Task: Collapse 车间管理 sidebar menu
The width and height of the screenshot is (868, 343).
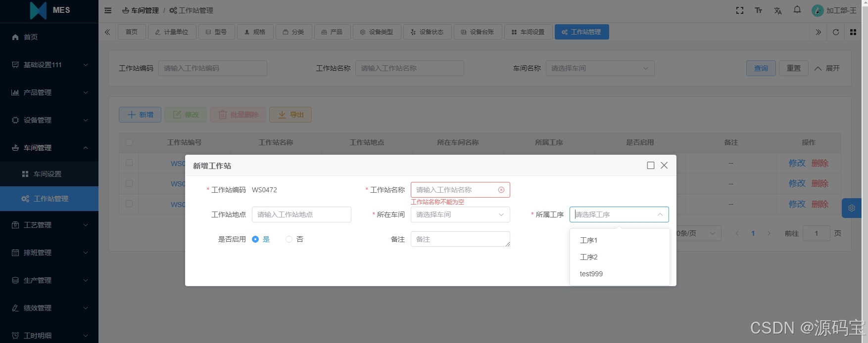Action: [x=49, y=148]
